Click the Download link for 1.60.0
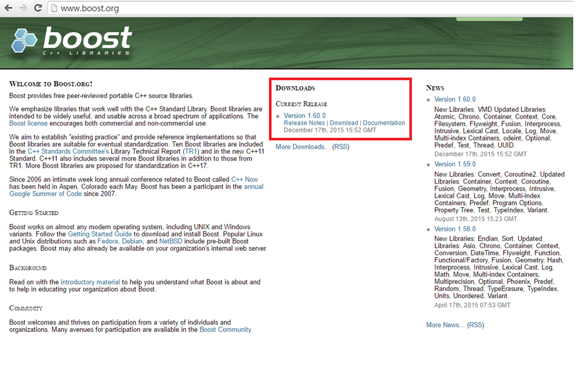Image resolution: width=588 pixels, height=365 pixels. point(344,123)
